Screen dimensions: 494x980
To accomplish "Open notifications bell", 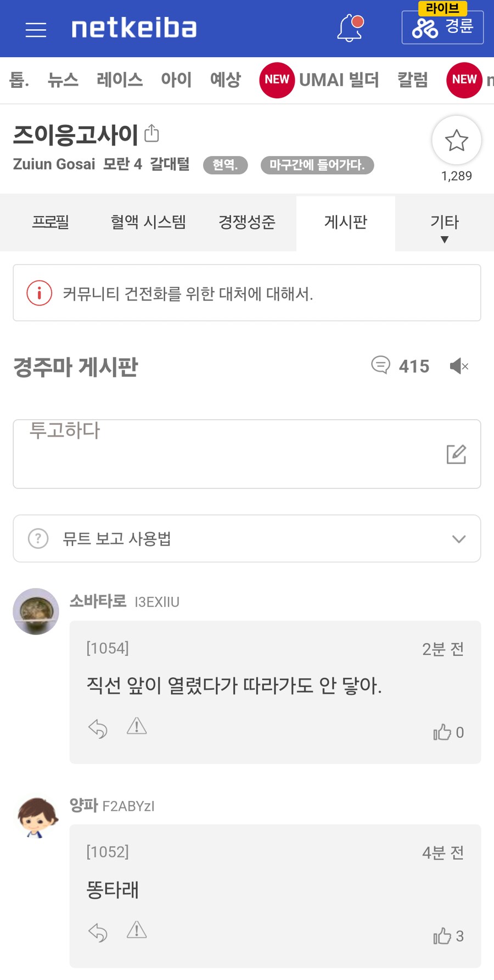I will (350, 29).
